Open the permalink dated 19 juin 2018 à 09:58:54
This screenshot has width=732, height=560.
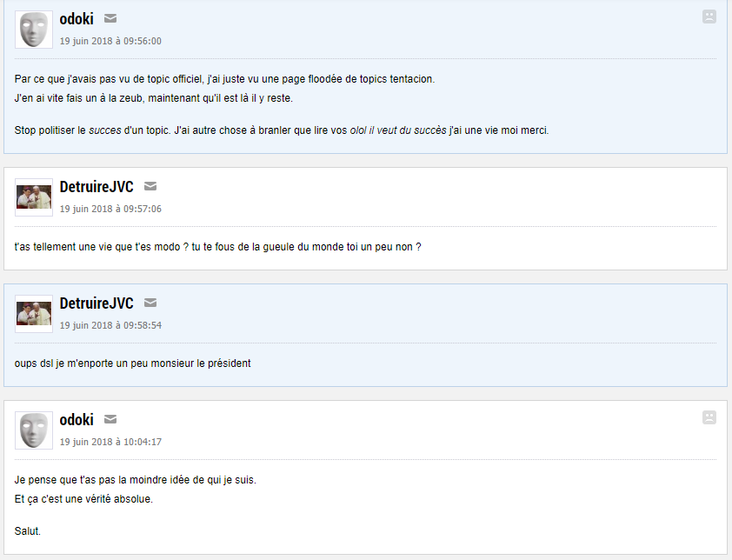pos(110,325)
